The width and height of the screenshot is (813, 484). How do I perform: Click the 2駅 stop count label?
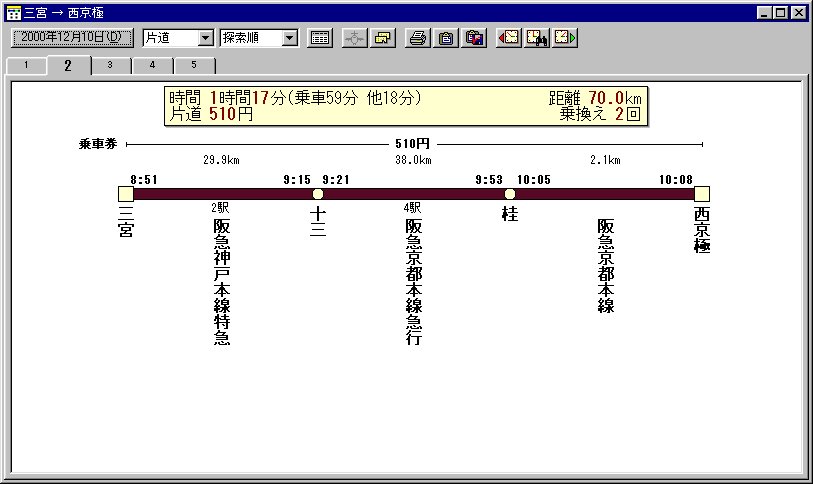[220, 208]
